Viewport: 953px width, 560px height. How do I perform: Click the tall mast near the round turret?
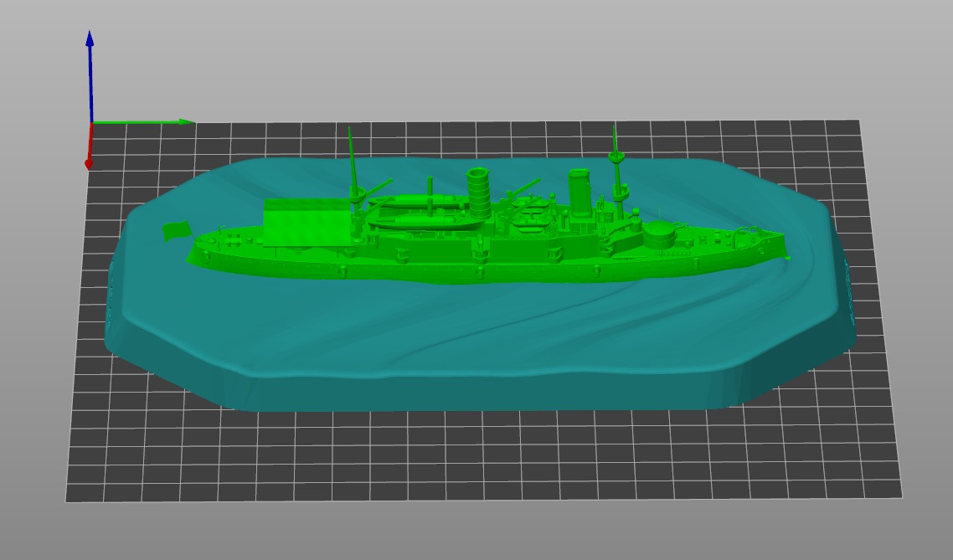pos(616,159)
